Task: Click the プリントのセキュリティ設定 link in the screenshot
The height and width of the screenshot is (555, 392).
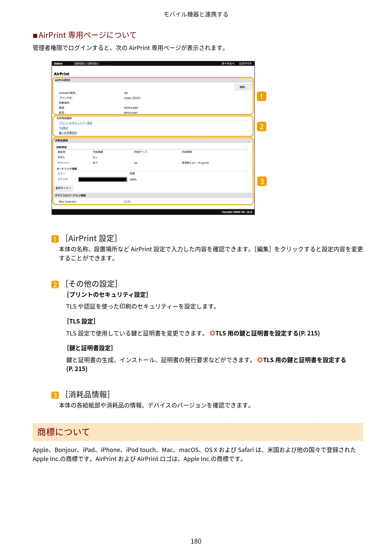Action: pyautogui.click(x=76, y=123)
